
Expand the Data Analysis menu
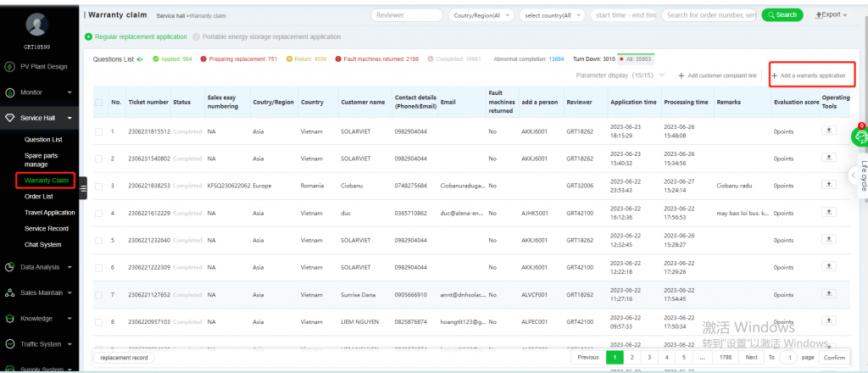pos(70,267)
